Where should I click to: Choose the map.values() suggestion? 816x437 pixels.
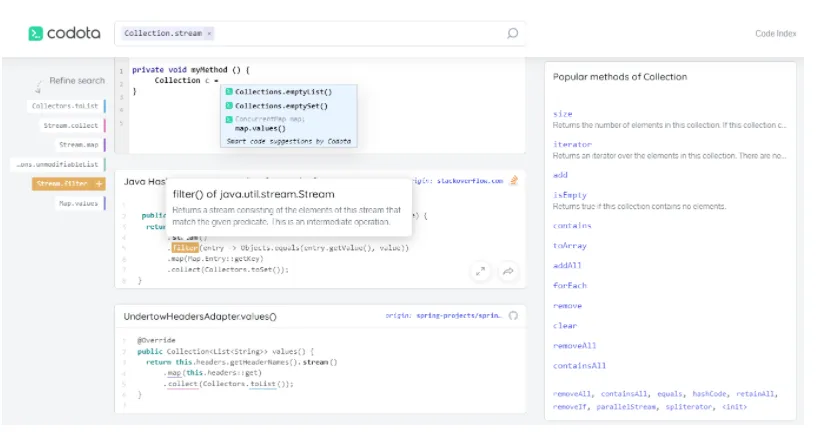pos(260,128)
